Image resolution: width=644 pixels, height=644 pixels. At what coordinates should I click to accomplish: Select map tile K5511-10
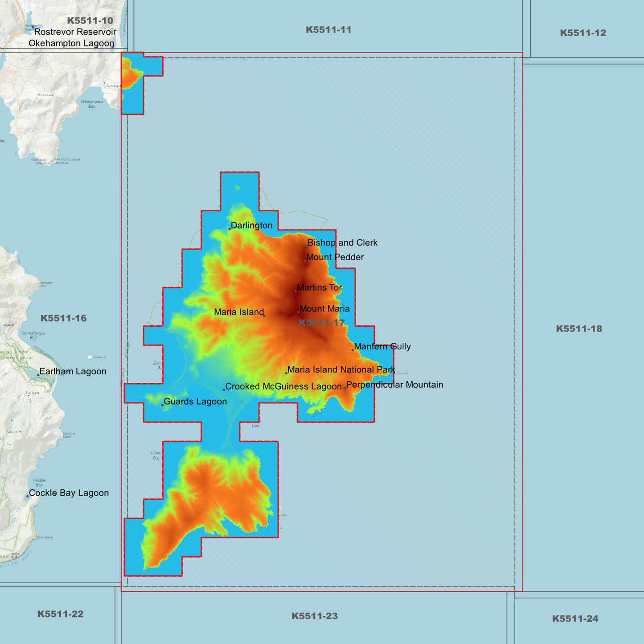click(x=90, y=21)
